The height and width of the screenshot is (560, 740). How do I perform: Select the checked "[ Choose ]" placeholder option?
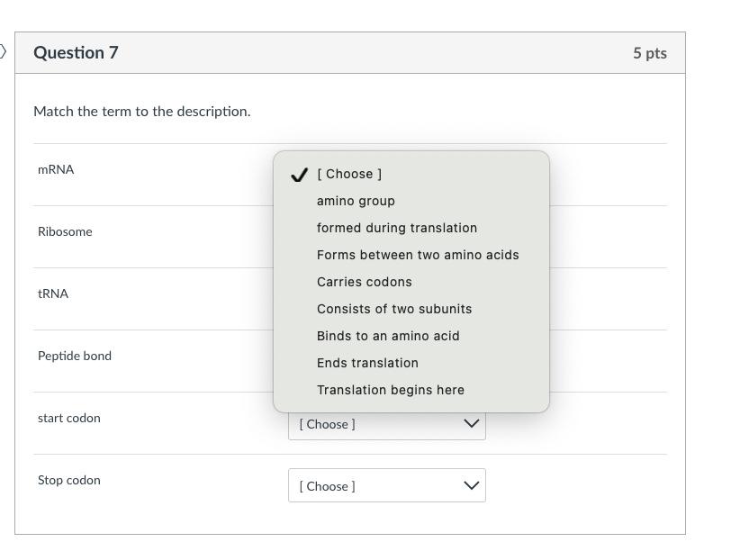[411, 175]
